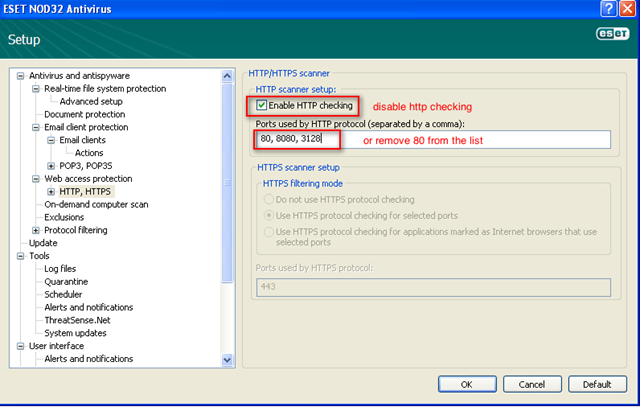Viewport: 640px width, 407px height.
Task: Select Update in the setup tree
Action: click(43, 243)
